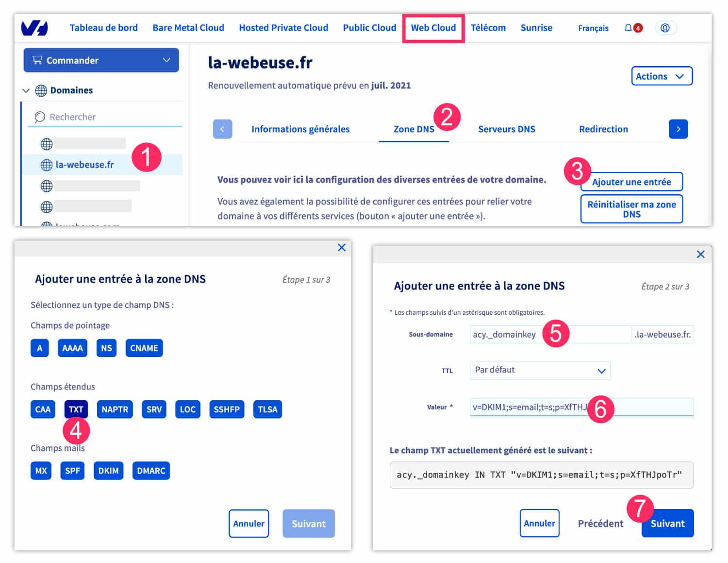Click the globe icon beside Domaines
728x563 pixels.
41,90
